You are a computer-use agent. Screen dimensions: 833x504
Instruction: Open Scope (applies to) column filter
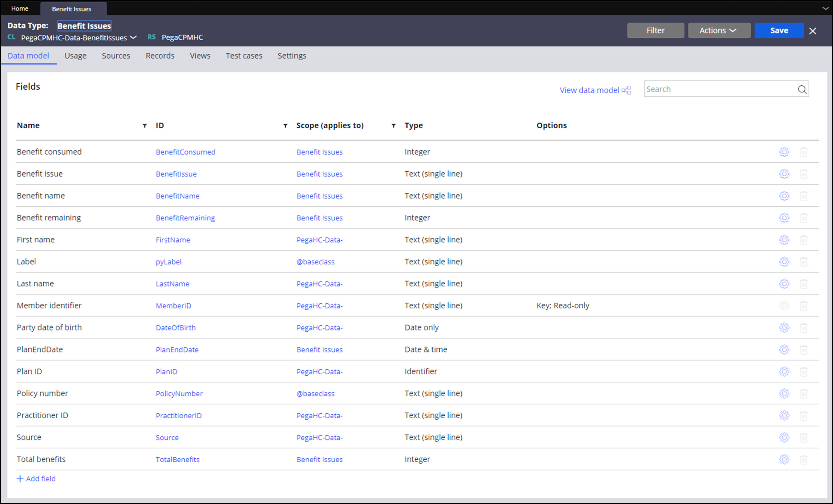coord(394,126)
